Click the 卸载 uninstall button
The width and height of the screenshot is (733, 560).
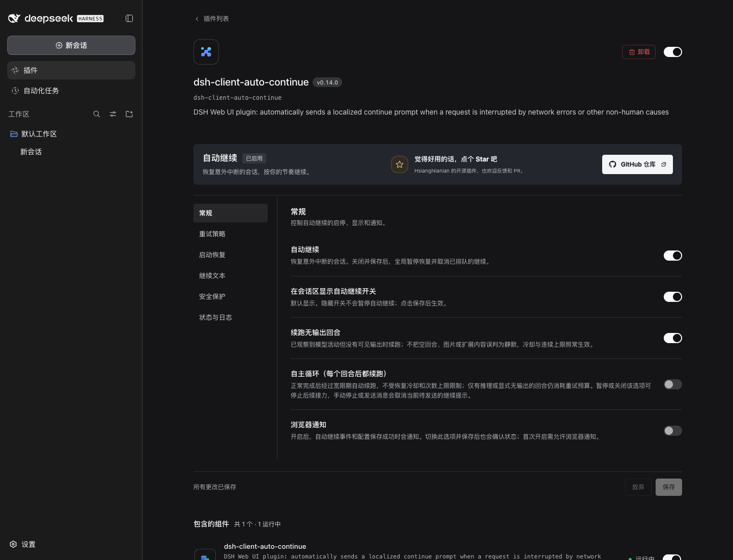click(639, 52)
